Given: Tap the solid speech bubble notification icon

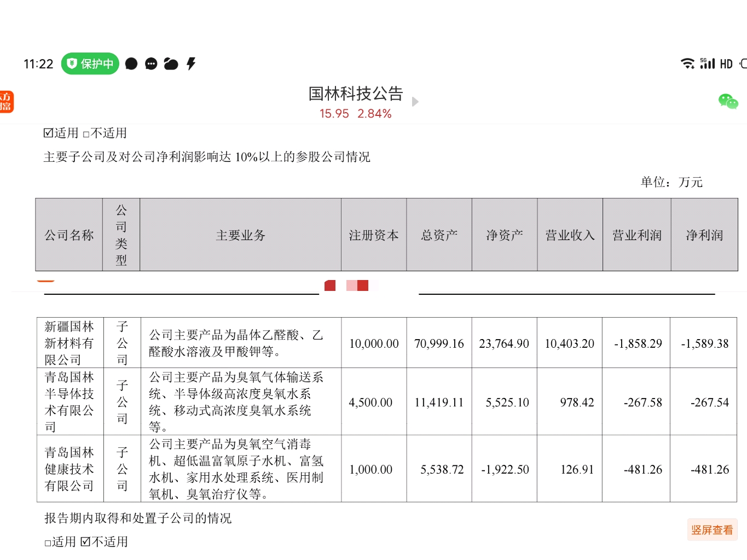Looking at the screenshot, I should (131, 64).
